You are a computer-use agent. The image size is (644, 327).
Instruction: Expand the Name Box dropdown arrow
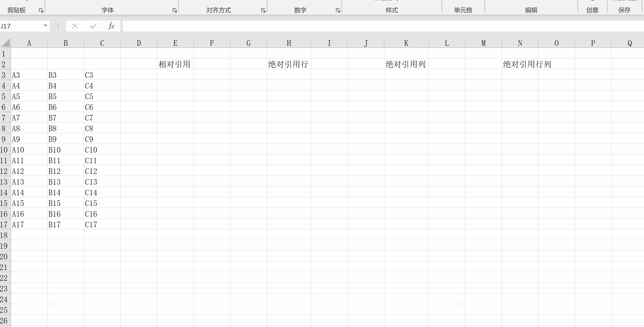point(45,26)
